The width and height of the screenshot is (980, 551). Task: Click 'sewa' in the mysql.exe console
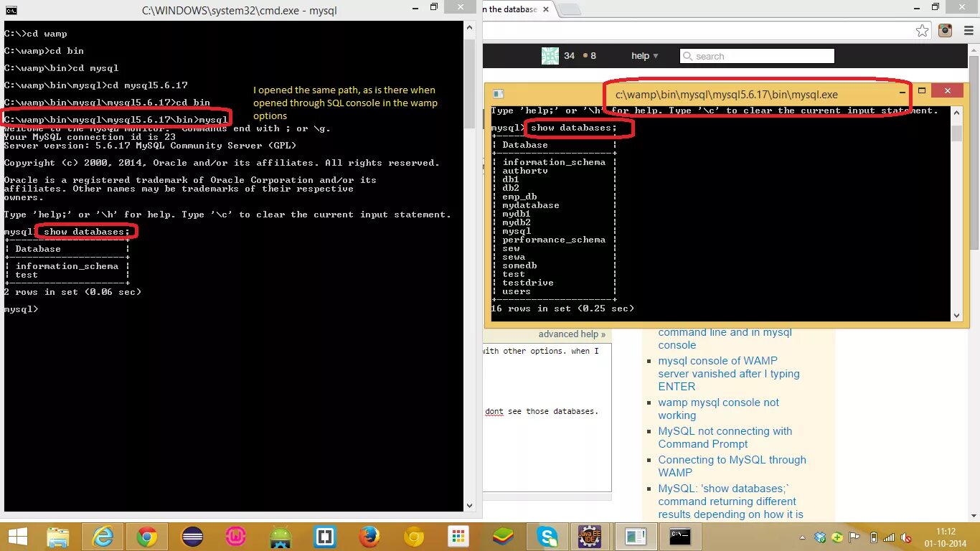(514, 257)
